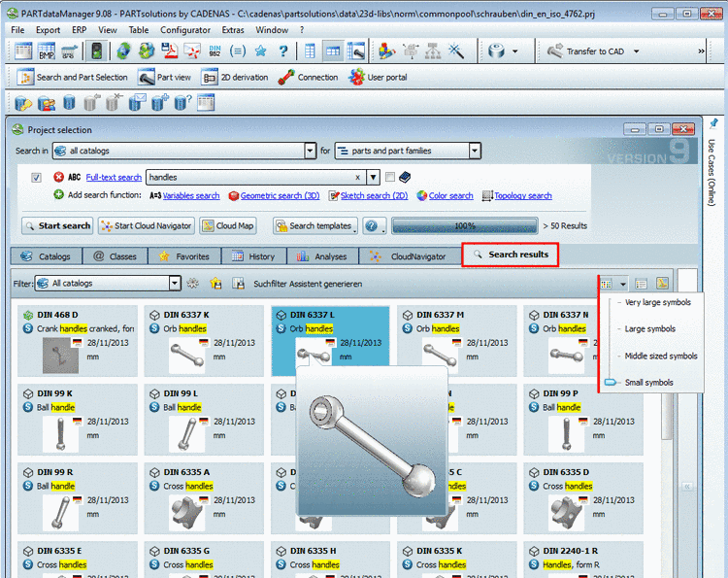Switch to the History tab
This screenshot has height=578, width=728.
click(253, 256)
